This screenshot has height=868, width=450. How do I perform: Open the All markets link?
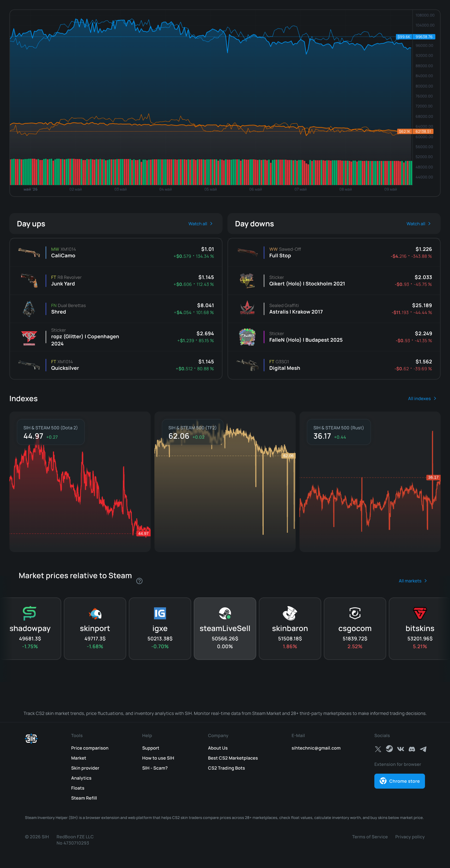point(413,581)
